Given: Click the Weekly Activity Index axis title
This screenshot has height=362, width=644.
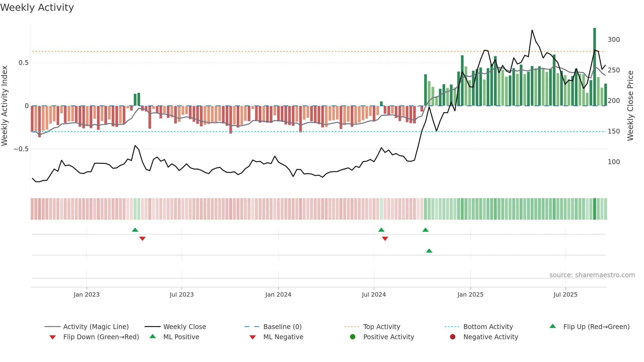Looking at the screenshot, I should 4,106.
